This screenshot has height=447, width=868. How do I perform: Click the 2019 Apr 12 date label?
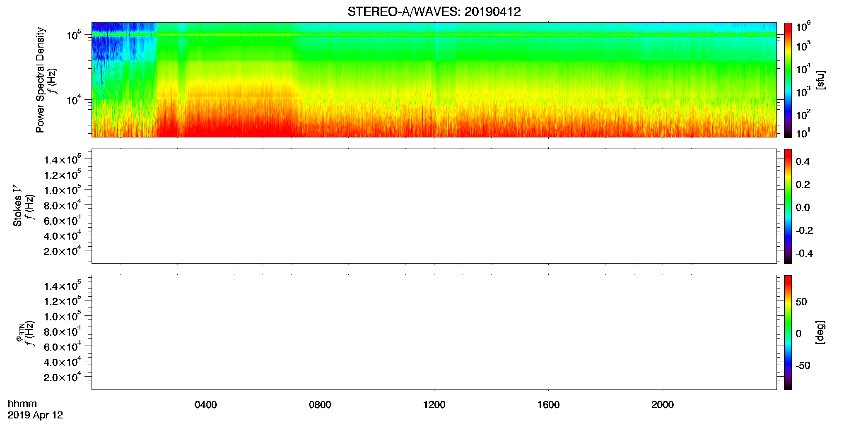pyautogui.click(x=35, y=415)
